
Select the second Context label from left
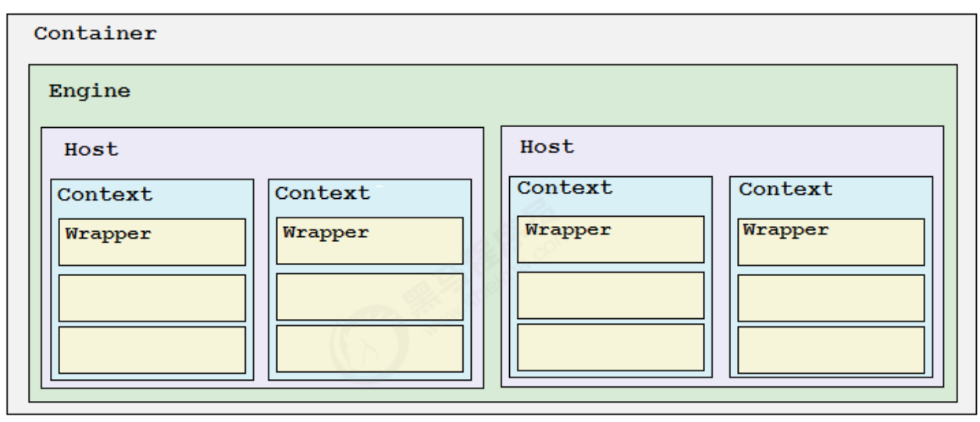point(323,192)
